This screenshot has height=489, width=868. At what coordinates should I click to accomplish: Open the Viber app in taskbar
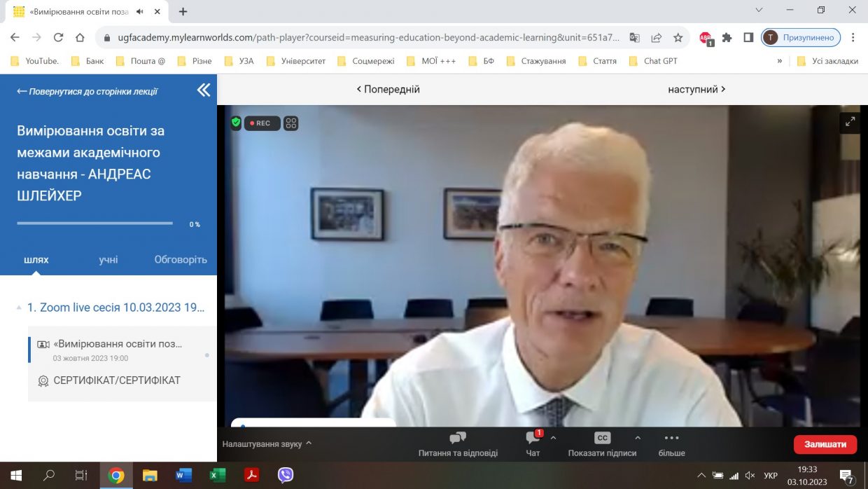click(286, 476)
